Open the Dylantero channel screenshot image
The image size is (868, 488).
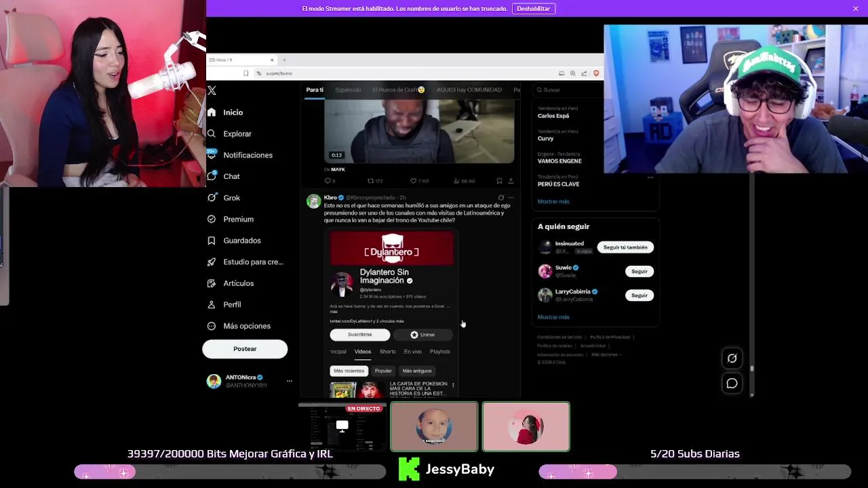point(392,314)
